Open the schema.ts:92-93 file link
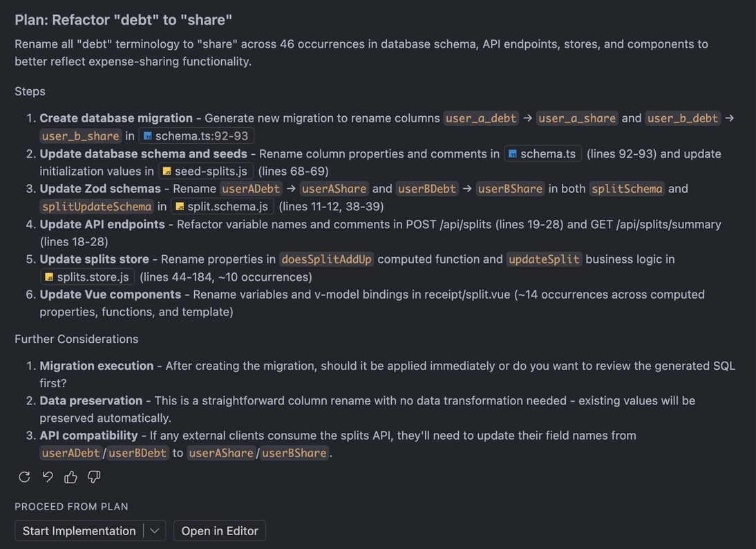This screenshot has width=756, height=549. tap(196, 136)
